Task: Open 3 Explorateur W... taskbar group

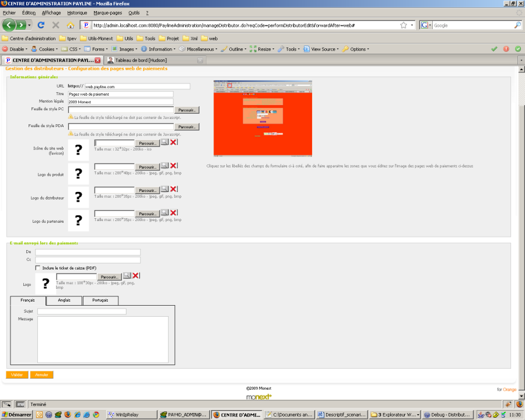Action: click(394, 415)
